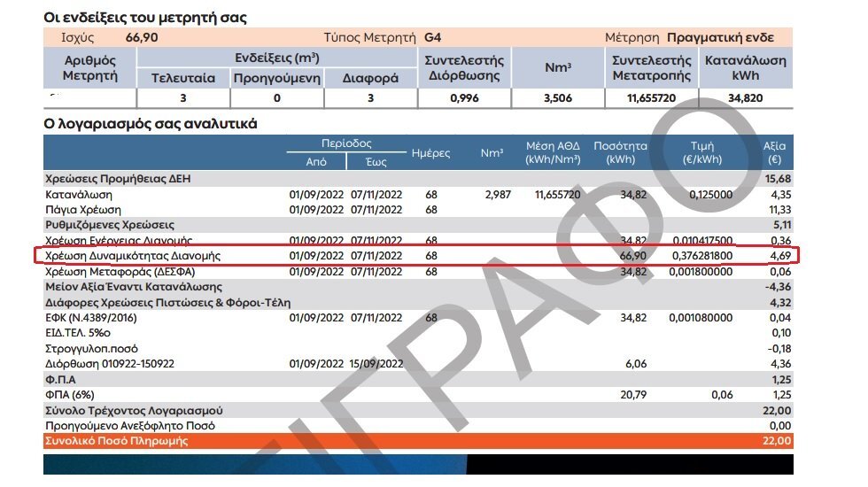
Task: Select the heading "Οι ενδείξεις του μετρητή σας"
Action: 145,18
